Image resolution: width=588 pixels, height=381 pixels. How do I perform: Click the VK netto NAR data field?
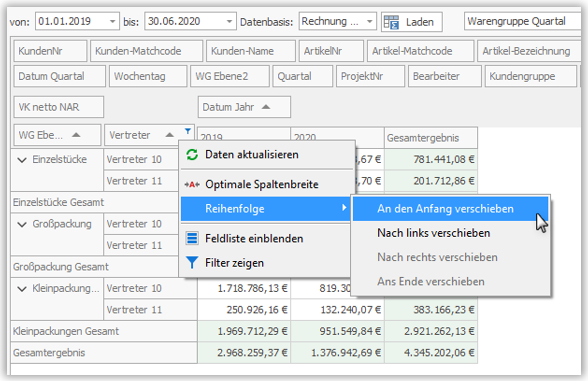59,107
